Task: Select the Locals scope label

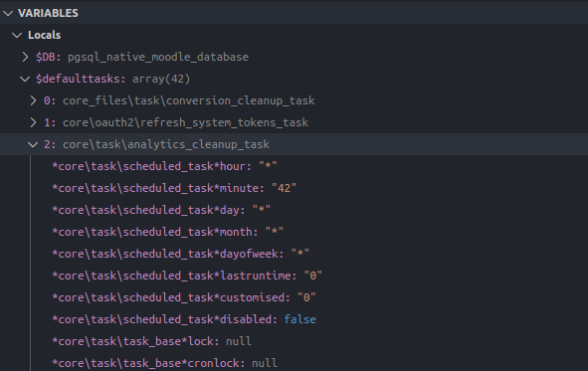Action: pos(44,35)
